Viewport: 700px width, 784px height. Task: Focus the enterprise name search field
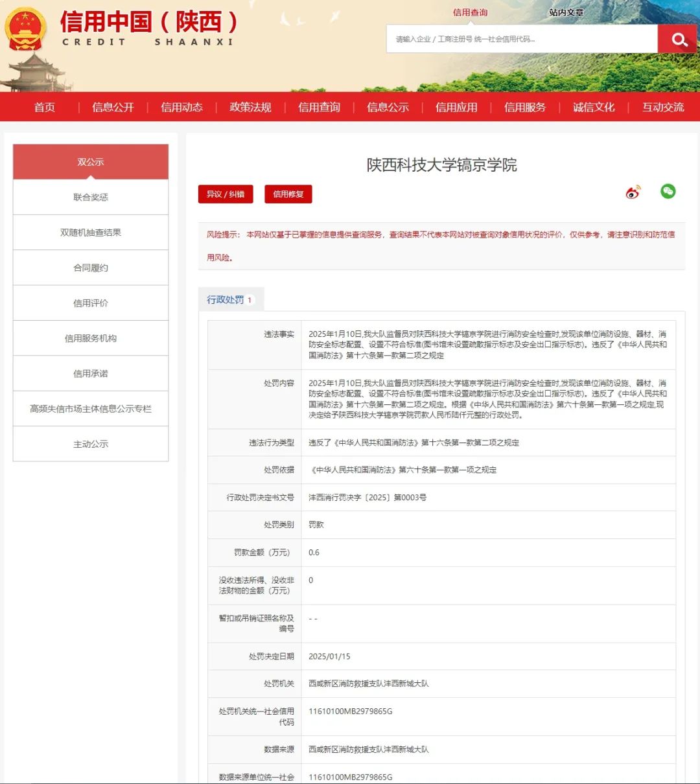(x=522, y=39)
